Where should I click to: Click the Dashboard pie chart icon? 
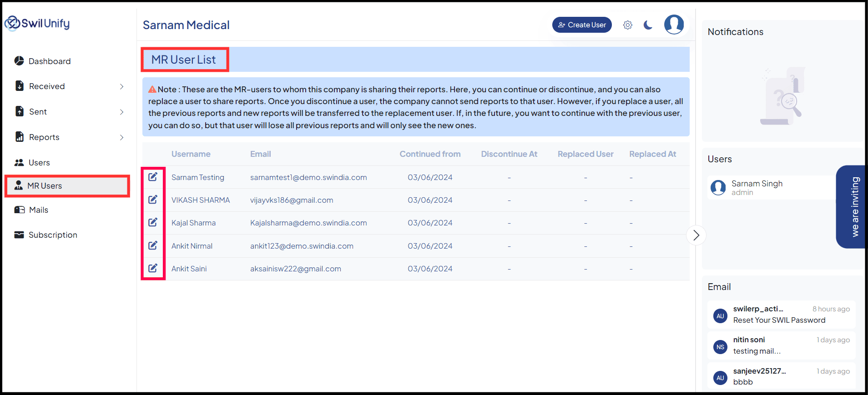19,61
